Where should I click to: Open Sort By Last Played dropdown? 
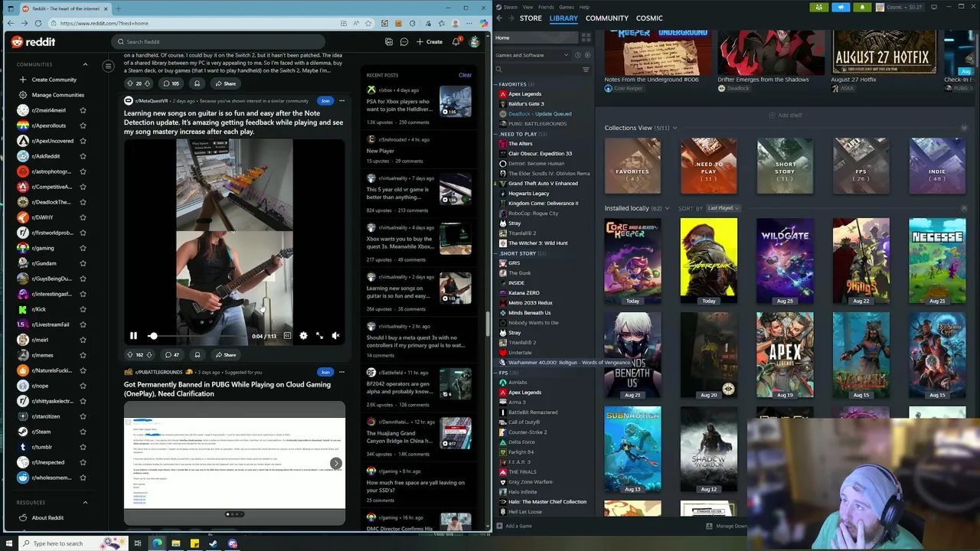tap(722, 208)
